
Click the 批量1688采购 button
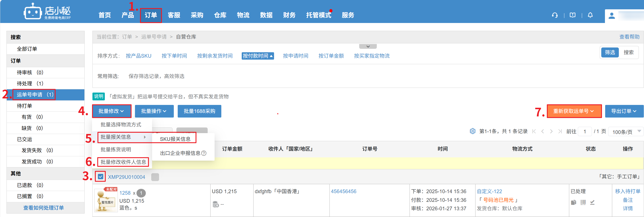point(199,111)
